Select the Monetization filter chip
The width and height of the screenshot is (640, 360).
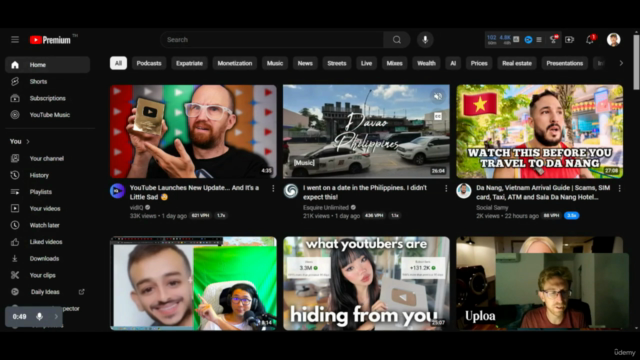[235, 63]
